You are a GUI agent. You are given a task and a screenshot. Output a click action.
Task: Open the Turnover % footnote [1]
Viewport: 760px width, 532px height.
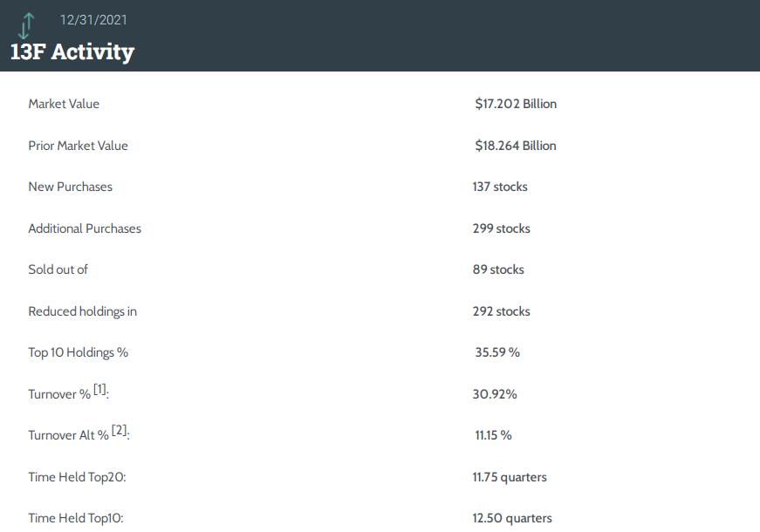tap(99, 390)
